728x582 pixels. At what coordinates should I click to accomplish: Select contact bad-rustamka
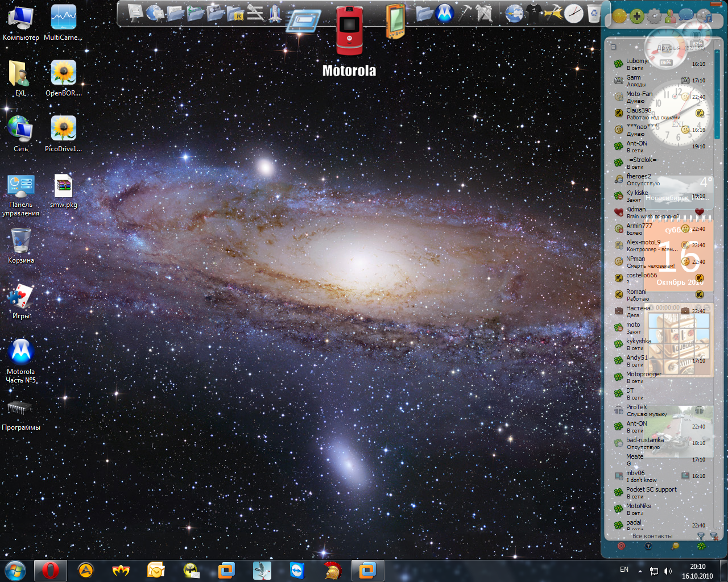pos(660,443)
